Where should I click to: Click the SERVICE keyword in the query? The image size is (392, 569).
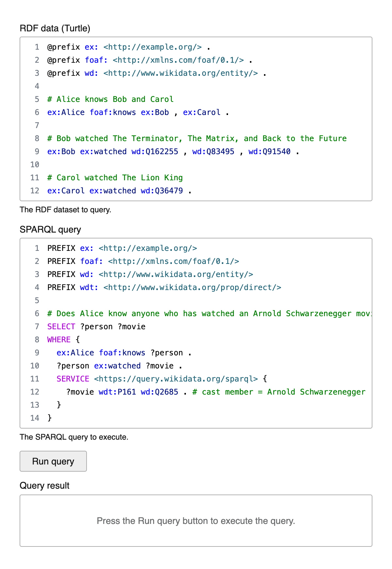tap(73, 379)
